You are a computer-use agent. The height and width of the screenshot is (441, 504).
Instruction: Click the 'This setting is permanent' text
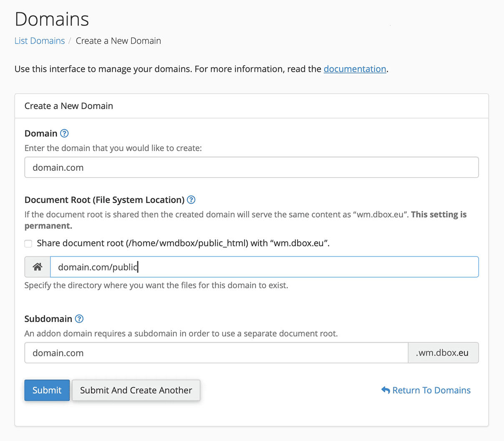pos(246,220)
